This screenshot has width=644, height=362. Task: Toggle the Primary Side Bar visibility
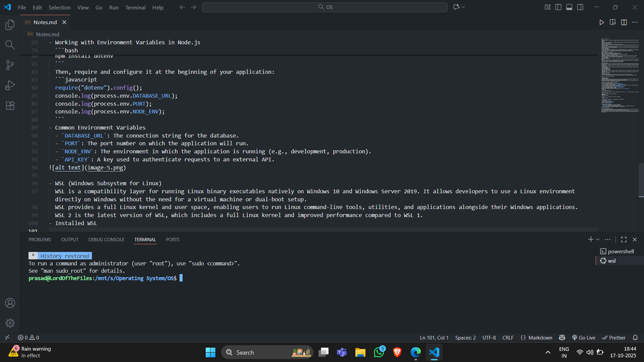click(558, 8)
